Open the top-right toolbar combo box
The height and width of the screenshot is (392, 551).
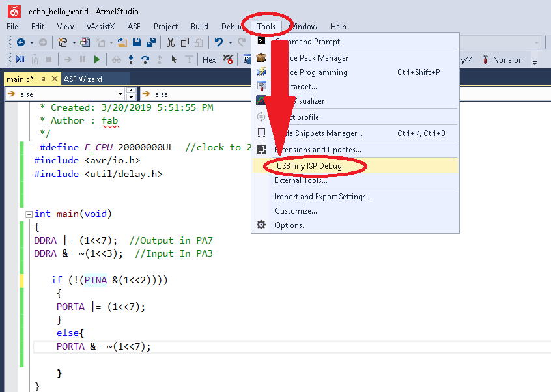(500, 42)
